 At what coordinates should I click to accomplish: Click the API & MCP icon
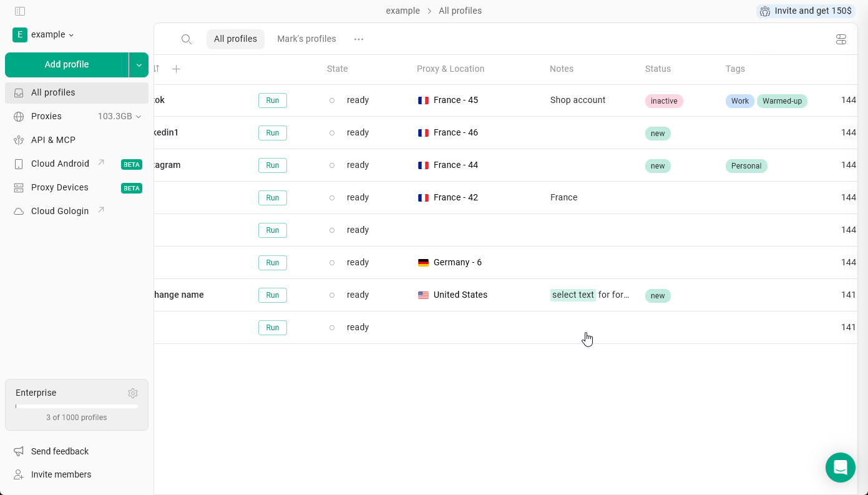[19, 140]
